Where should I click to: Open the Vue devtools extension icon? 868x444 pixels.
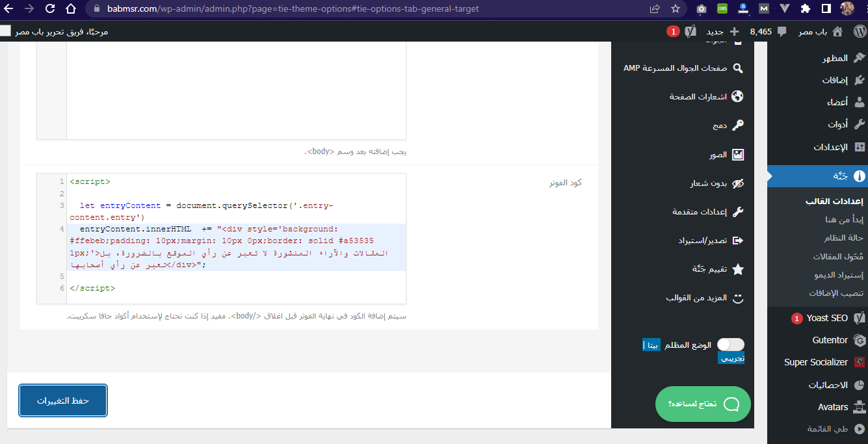coord(785,9)
